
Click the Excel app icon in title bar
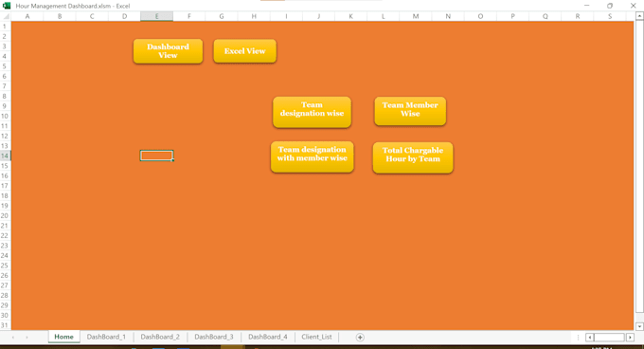[7, 6]
